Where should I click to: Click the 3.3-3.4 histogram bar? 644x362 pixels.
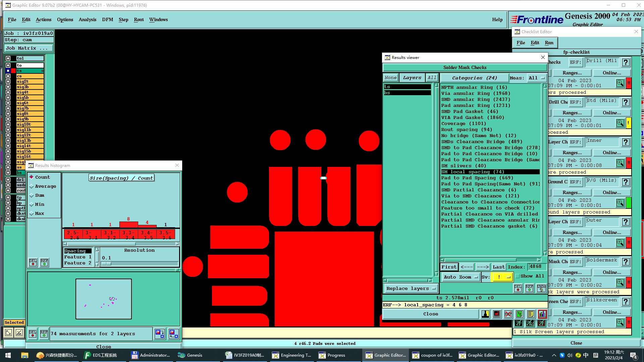click(x=128, y=224)
